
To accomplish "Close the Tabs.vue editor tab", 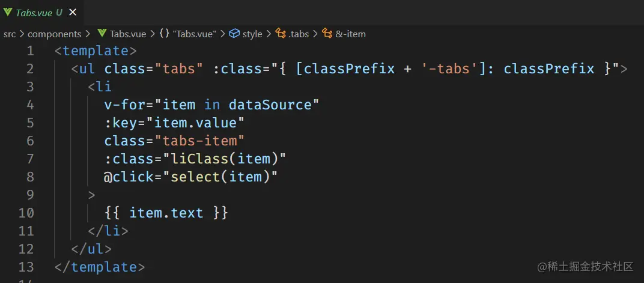I will [73, 11].
